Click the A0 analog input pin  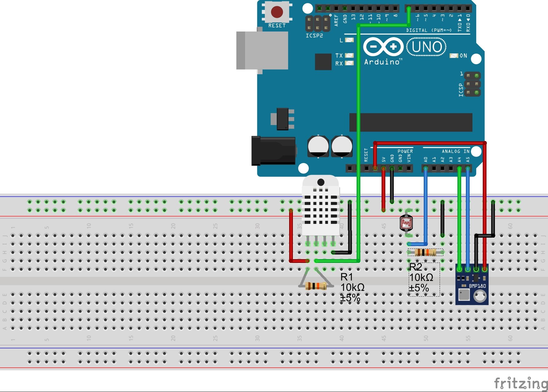coord(425,168)
